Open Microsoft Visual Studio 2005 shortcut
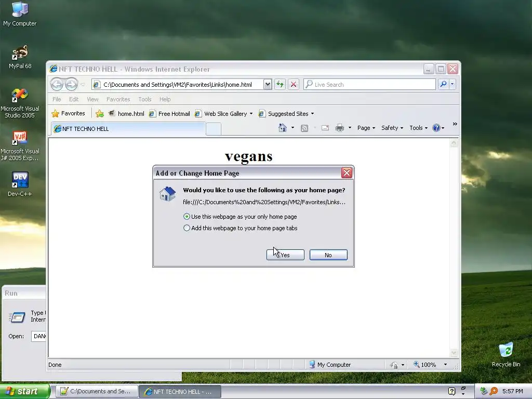 tap(20, 103)
